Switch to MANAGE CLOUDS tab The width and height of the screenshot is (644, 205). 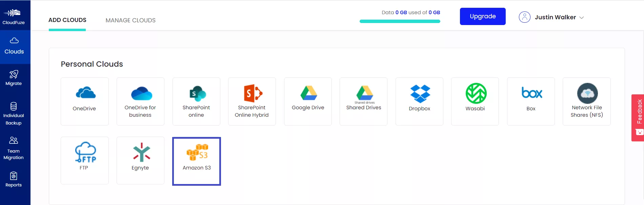point(130,20)
